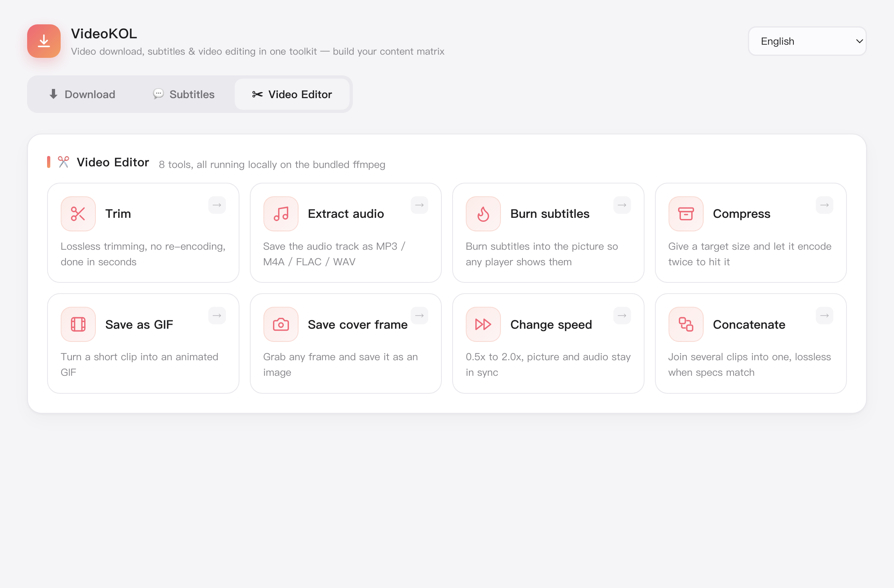Click the Burn subtitles card title

pyautogui.click(x=550, y=214)
